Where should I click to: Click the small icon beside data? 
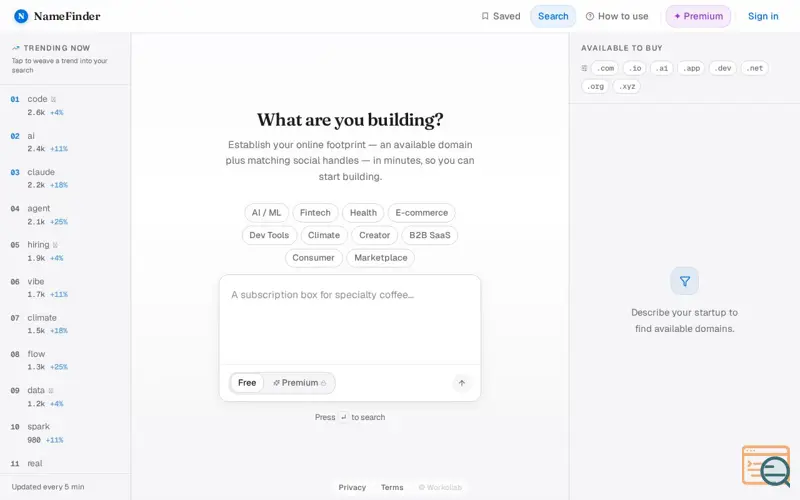[51, 390]
